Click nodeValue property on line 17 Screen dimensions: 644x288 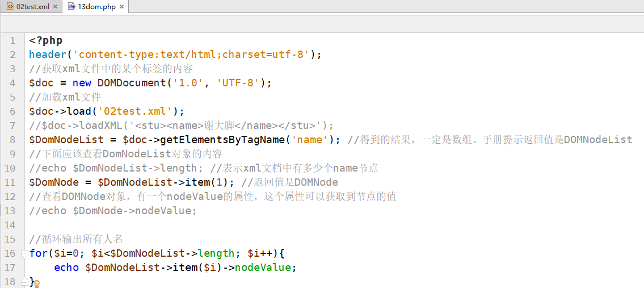point(262,268)
